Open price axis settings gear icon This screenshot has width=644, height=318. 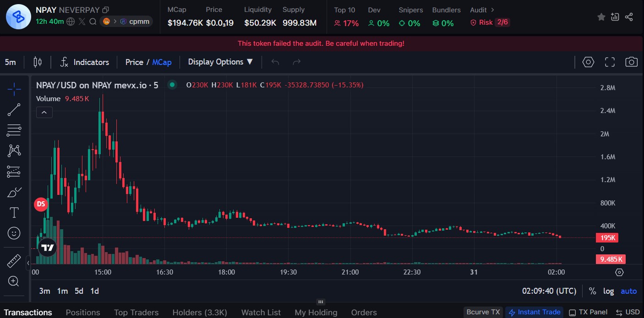(x=619, y=272)
